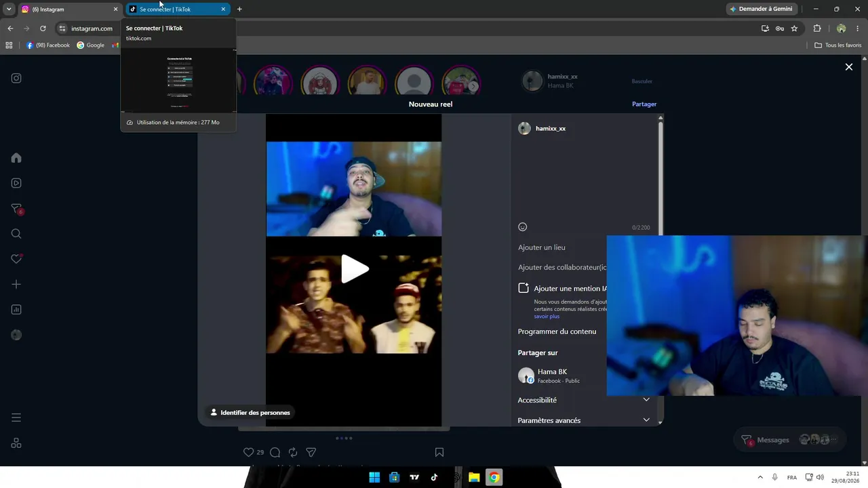Viewport: 868px width, 488px height.
Task: Open Microsoft Store from the taskbar
Action: pos(394,477)
